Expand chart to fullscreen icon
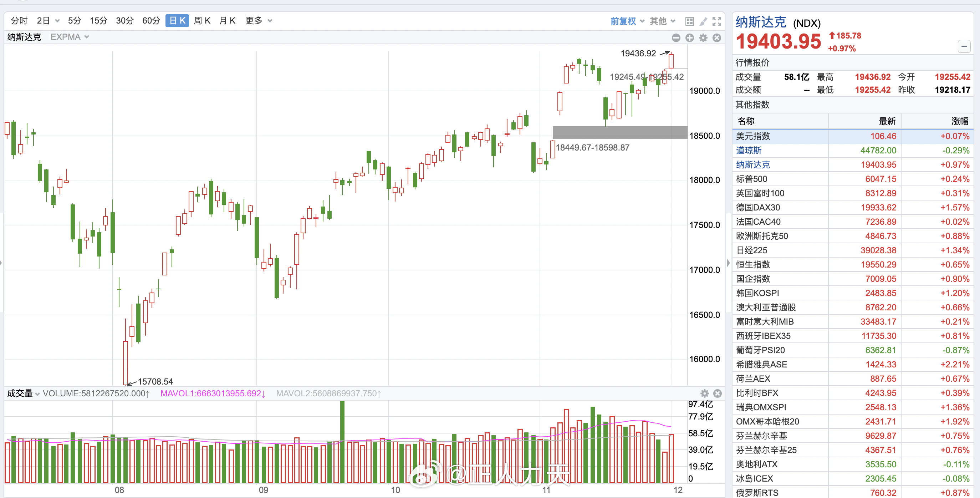980x498 pixels. [717, 21]
